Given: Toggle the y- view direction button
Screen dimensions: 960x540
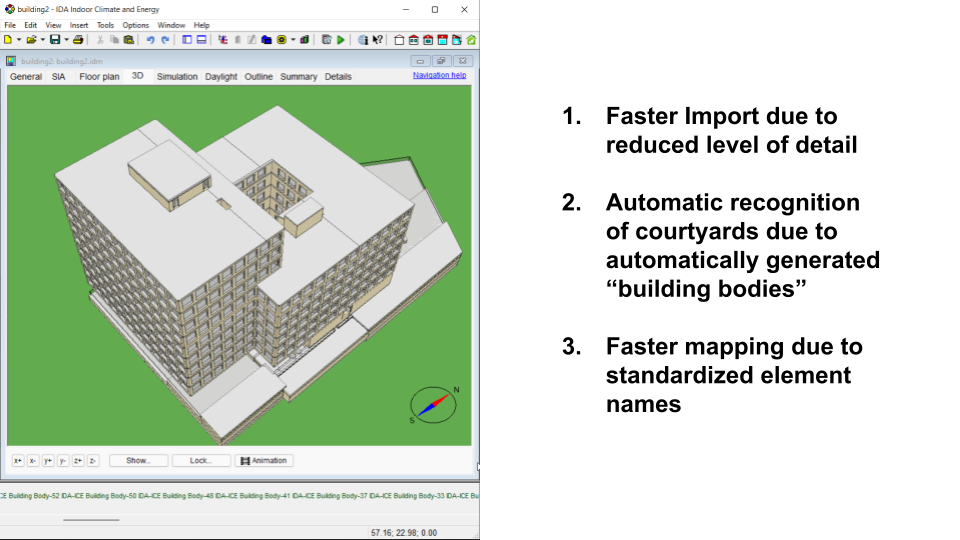Looking at the screenshot, I should 63,461.
